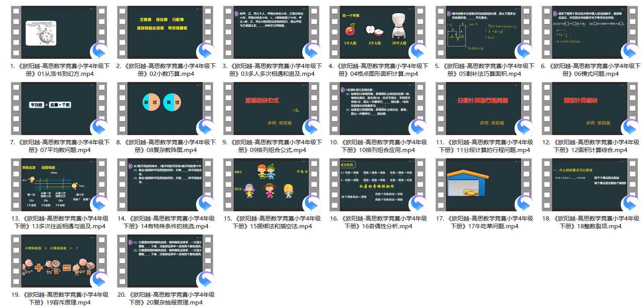Image resolution: width=644 pixels, height=308 pixels.
Task: Click the blue player badge on video 15捆绑法和插空法
Action: coord(312,204)
